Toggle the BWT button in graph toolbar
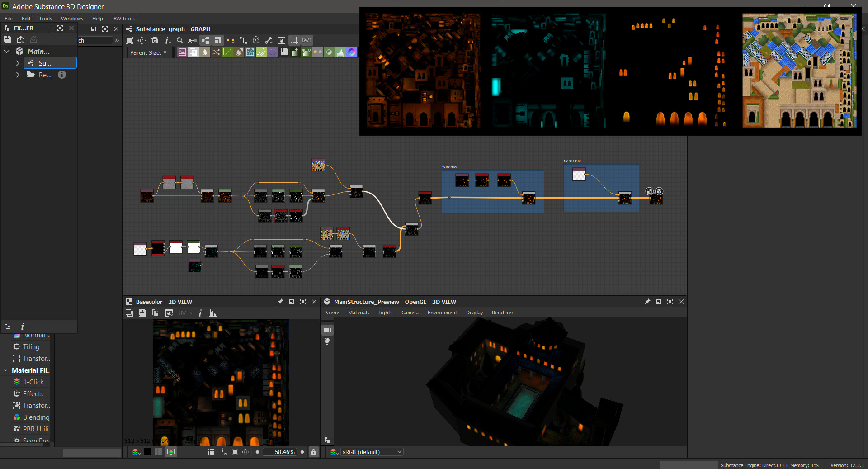Viewport: 868px width, 469px height. [307, 40]
